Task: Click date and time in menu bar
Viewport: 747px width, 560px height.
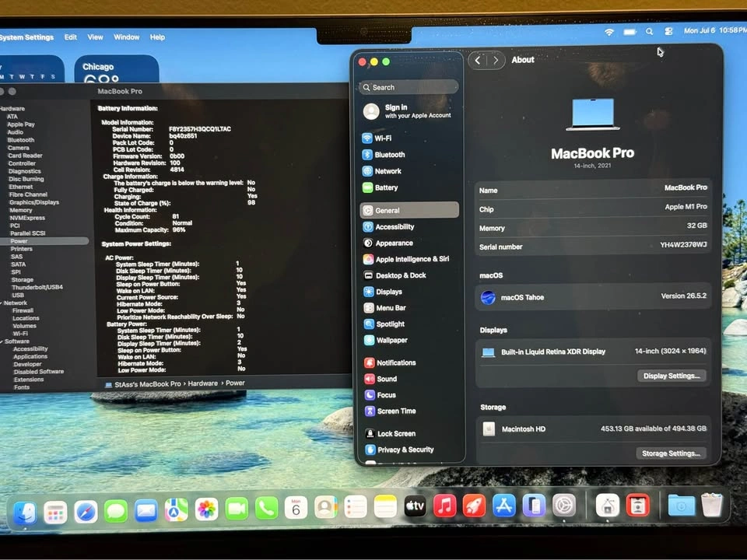Action: [x=715, y=30]
